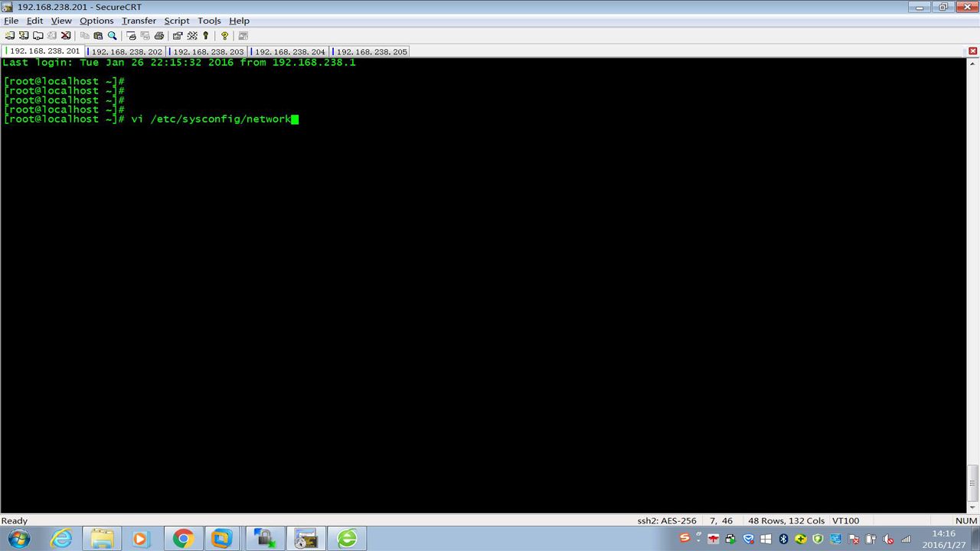Click the yellow Help question mark icon

tap(224, 35)
